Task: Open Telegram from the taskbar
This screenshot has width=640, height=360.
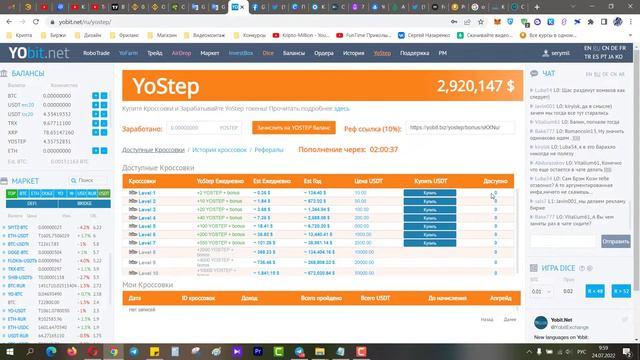Action: (x=134, y=351)
